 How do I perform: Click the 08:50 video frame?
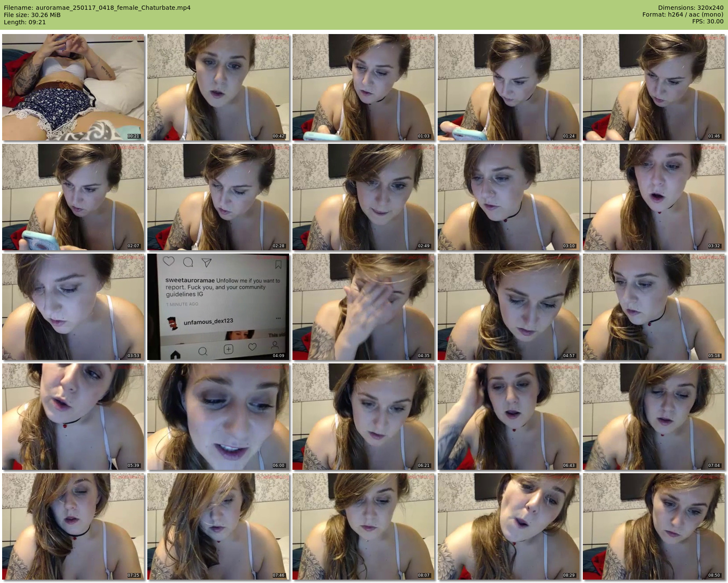point(654,526)
